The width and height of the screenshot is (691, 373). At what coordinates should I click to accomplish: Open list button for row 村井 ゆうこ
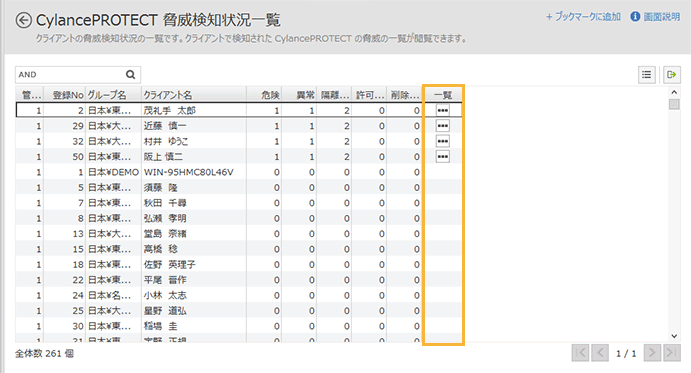point(442,141)
